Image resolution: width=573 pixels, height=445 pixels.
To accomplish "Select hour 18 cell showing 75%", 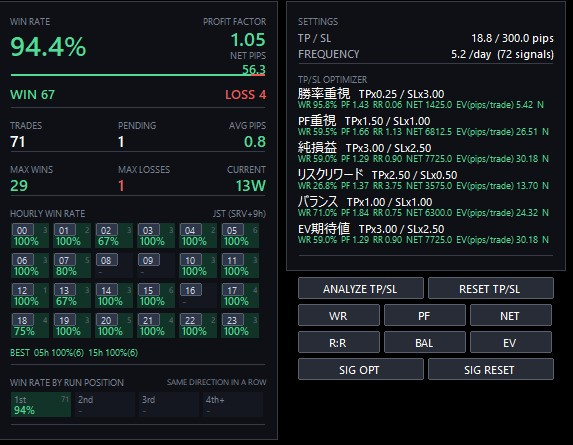I will click(30, 326).
